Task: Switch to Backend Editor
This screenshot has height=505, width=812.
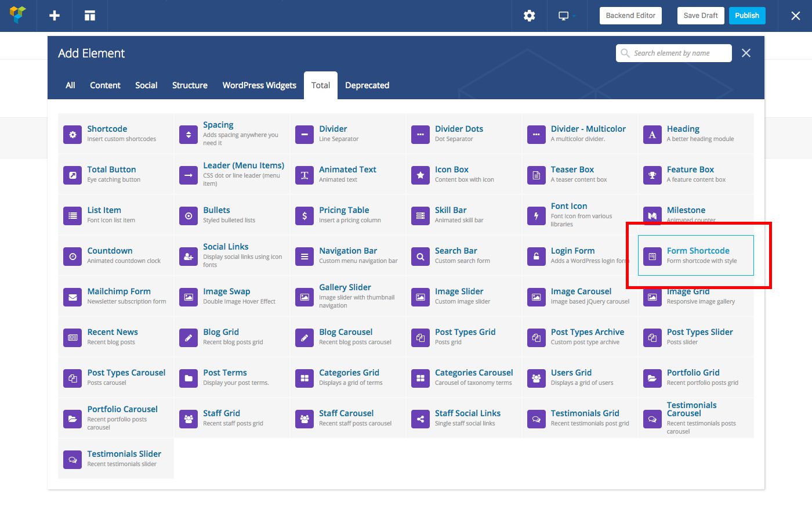Action: 630,16
